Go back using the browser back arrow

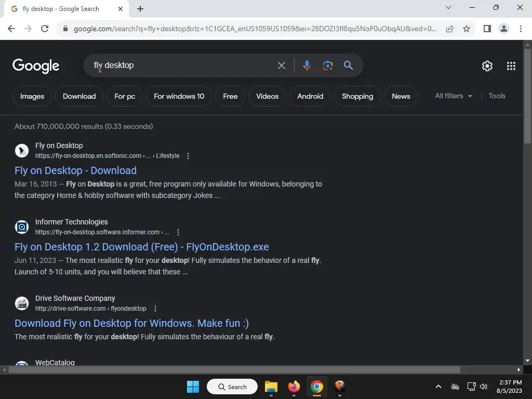point(11,29)
